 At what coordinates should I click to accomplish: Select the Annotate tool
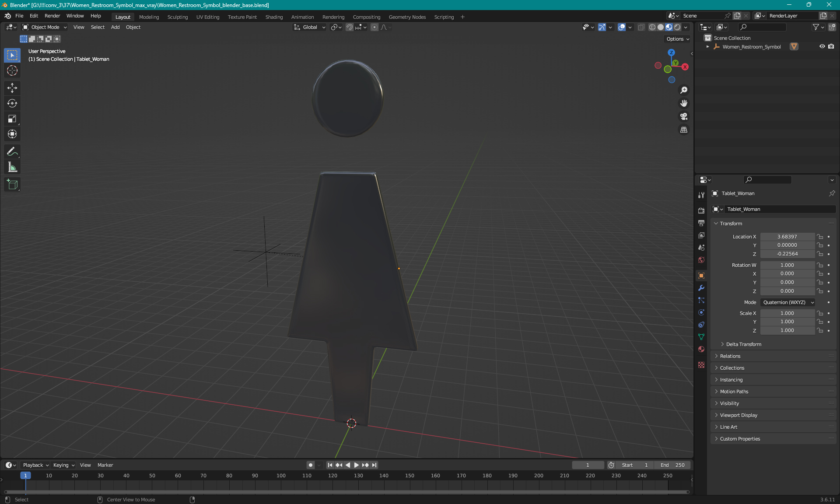(12, 152)
